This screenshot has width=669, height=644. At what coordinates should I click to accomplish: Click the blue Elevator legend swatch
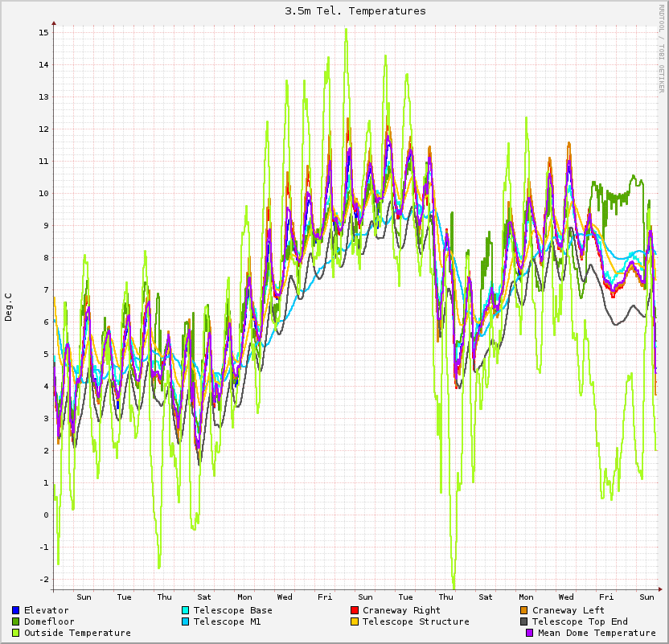[16, 611]
